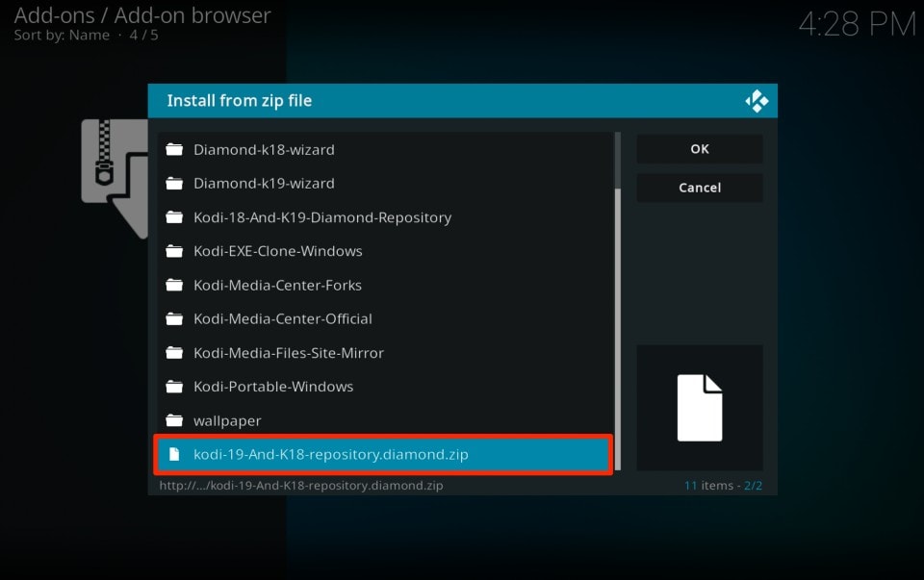Image resolution: width=924 pixels, height=580 pixels.
Task: Click folder icon beside Diamond-k18-wizard
Action: [174, 149]
